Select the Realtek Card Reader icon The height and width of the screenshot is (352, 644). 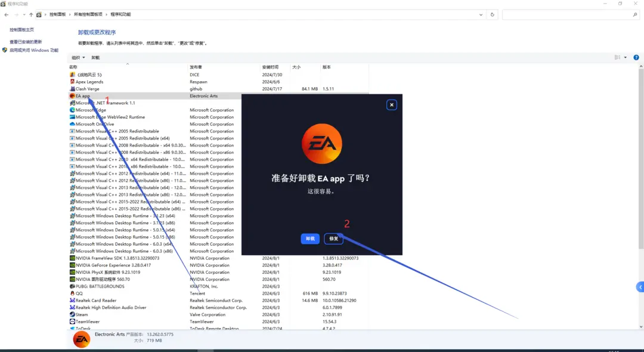click(72, 300)
